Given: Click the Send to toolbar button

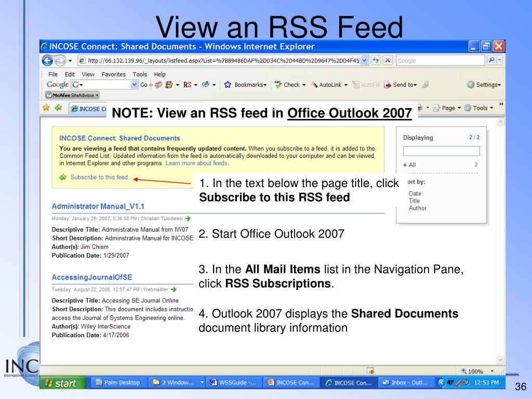Looking at the screenshot, I should 401,85.
